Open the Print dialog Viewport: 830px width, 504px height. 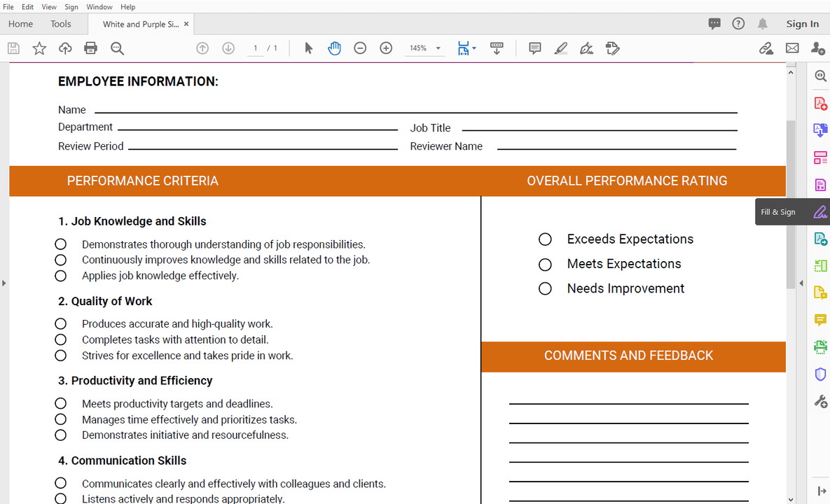90,48
